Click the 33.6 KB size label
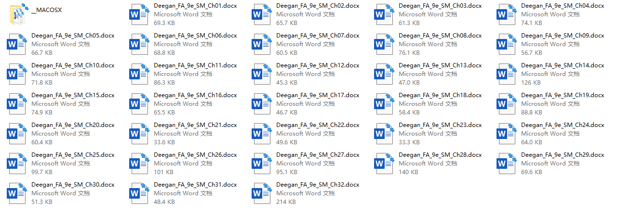 (x=164, y=142)
